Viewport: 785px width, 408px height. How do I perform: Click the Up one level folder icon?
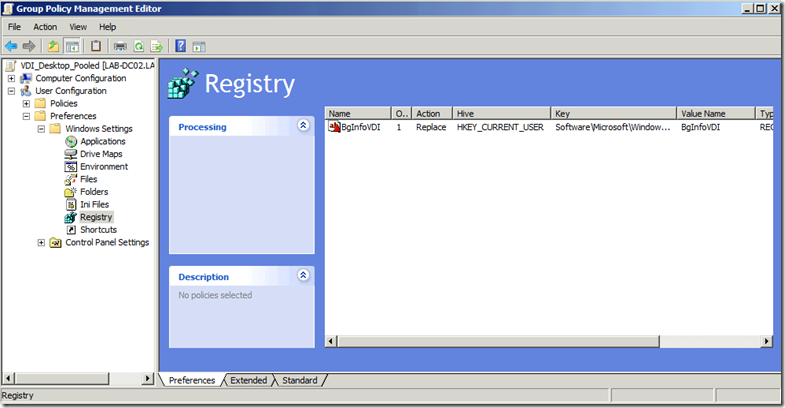[53, 47]
